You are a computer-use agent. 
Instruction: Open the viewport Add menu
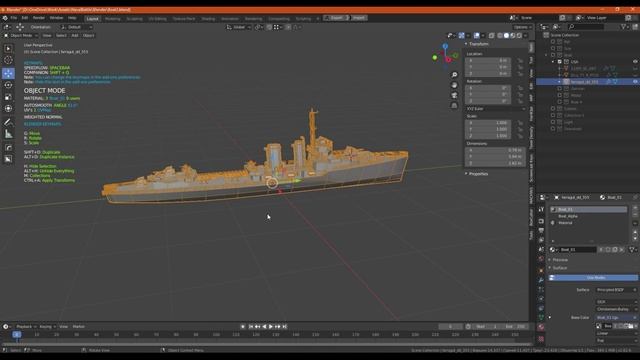tap(75, 36)
